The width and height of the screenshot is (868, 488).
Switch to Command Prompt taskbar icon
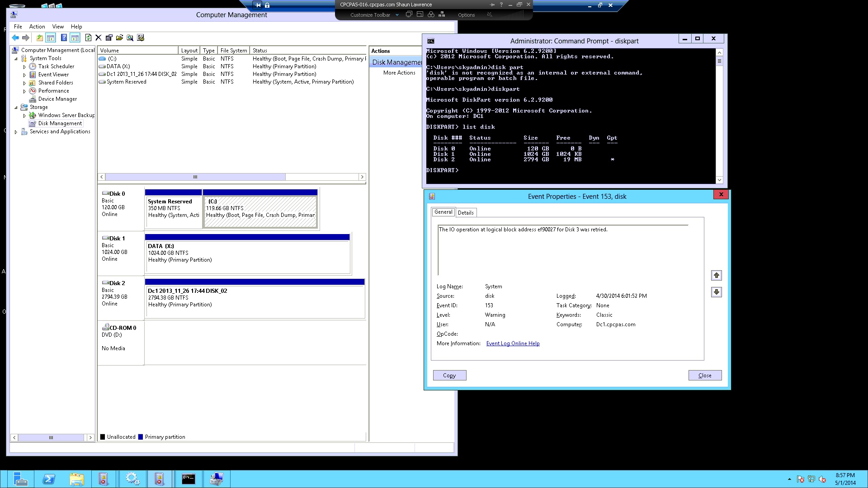pos(189,479)
